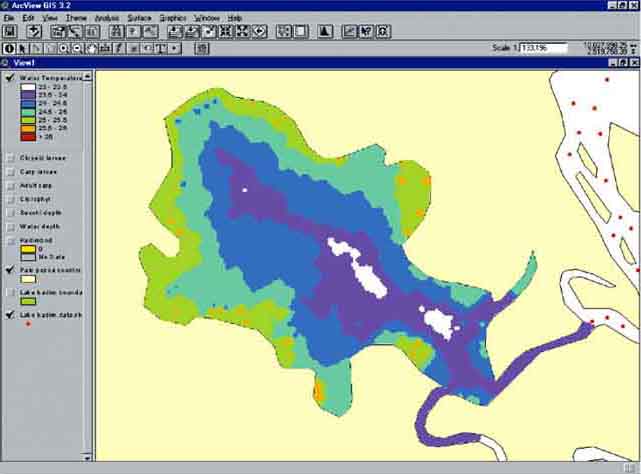Open the Graphics menu

coord(173,18)
